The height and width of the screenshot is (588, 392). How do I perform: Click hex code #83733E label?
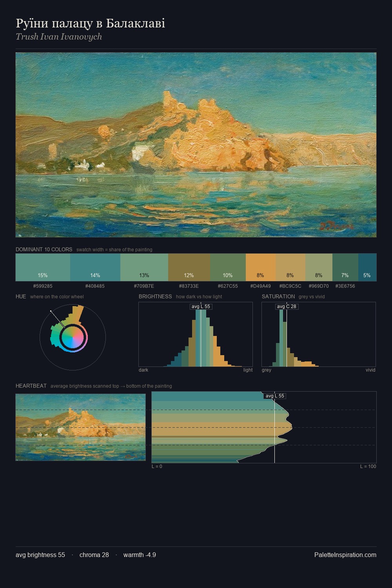189,286
